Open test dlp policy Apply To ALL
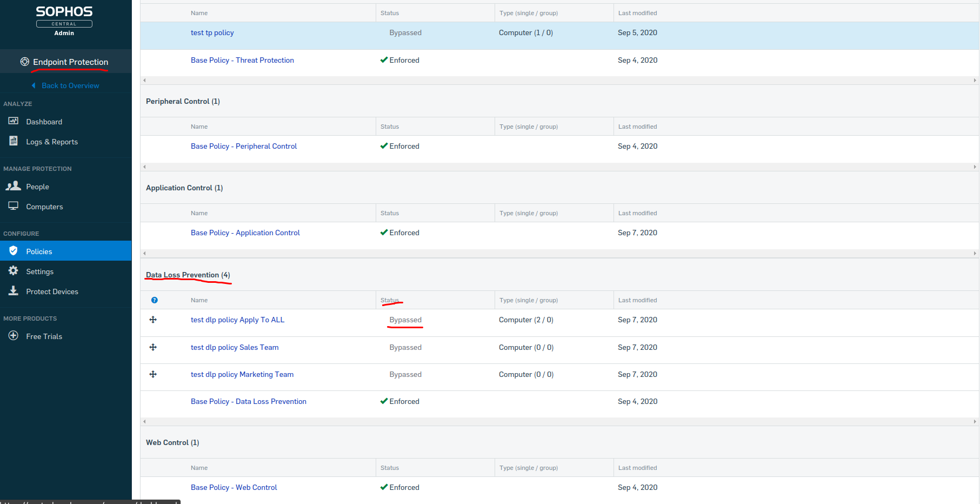The image size is (980, 504). point(237,320)
